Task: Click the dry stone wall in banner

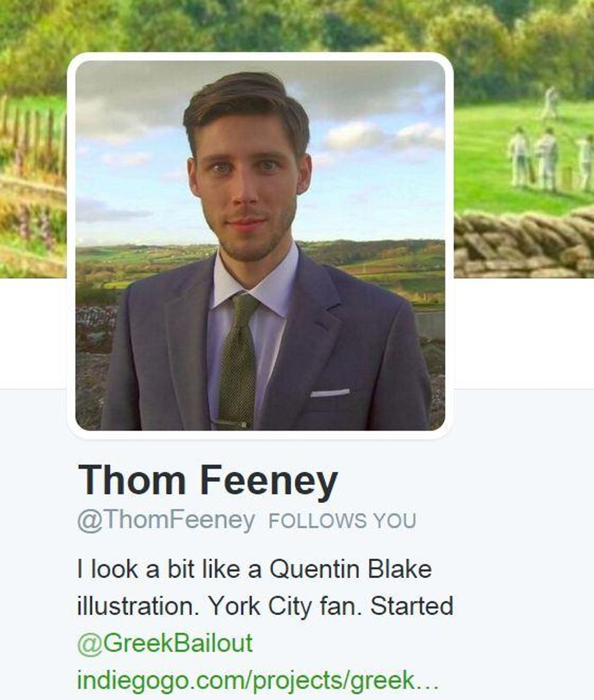Action: (x=524, y=243)
